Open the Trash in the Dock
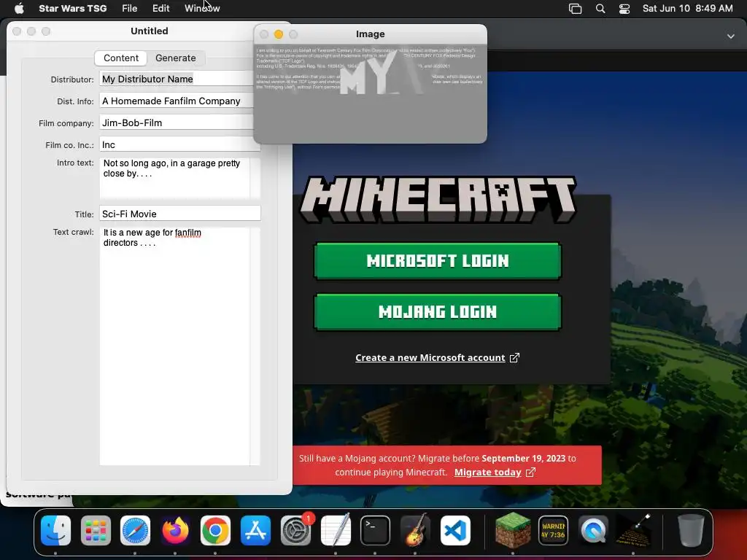Viewport: 747px width, 560px height. [x=690, y=530]
